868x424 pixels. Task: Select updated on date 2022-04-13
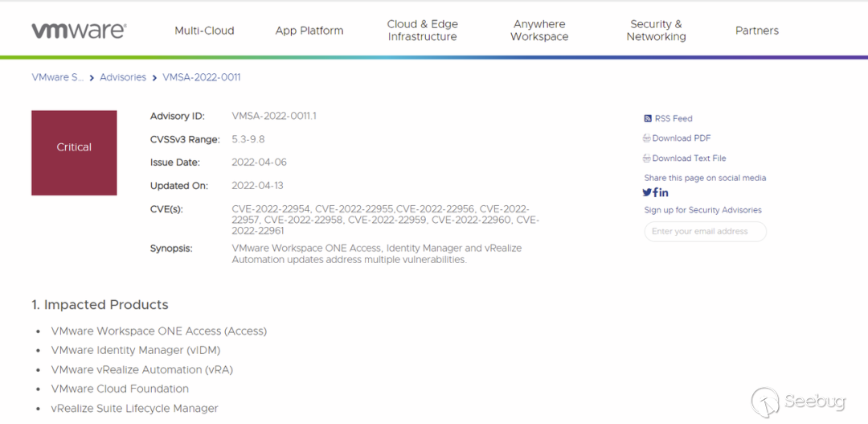click(x=257, y=186)
